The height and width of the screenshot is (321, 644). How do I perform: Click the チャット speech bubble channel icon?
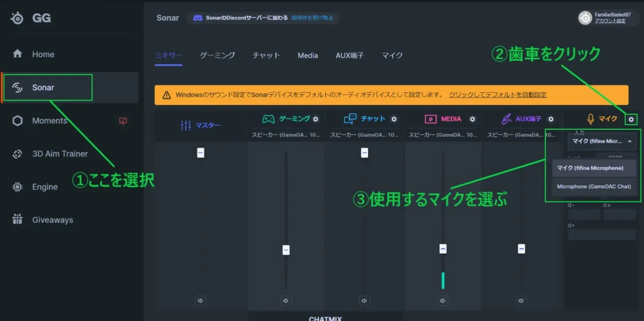350,119
